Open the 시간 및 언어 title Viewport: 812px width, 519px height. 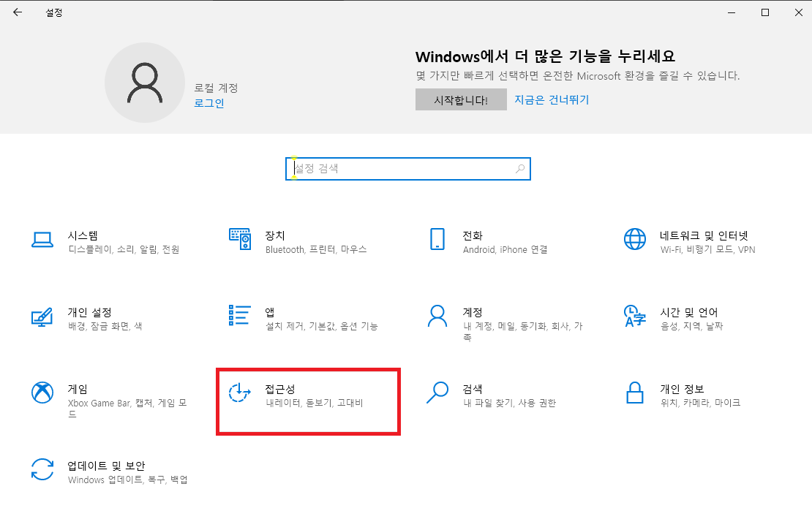(689, 312)
